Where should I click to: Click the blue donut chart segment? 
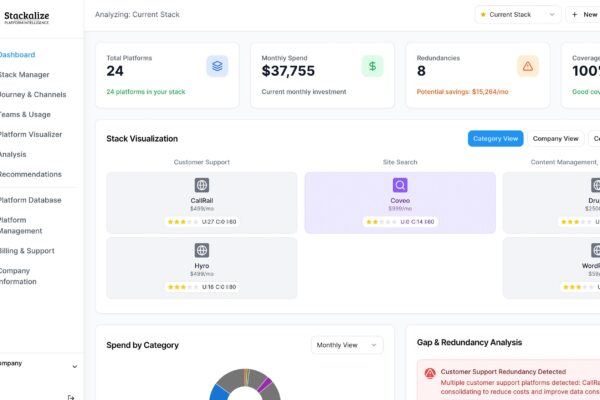[x=218, y=393]
